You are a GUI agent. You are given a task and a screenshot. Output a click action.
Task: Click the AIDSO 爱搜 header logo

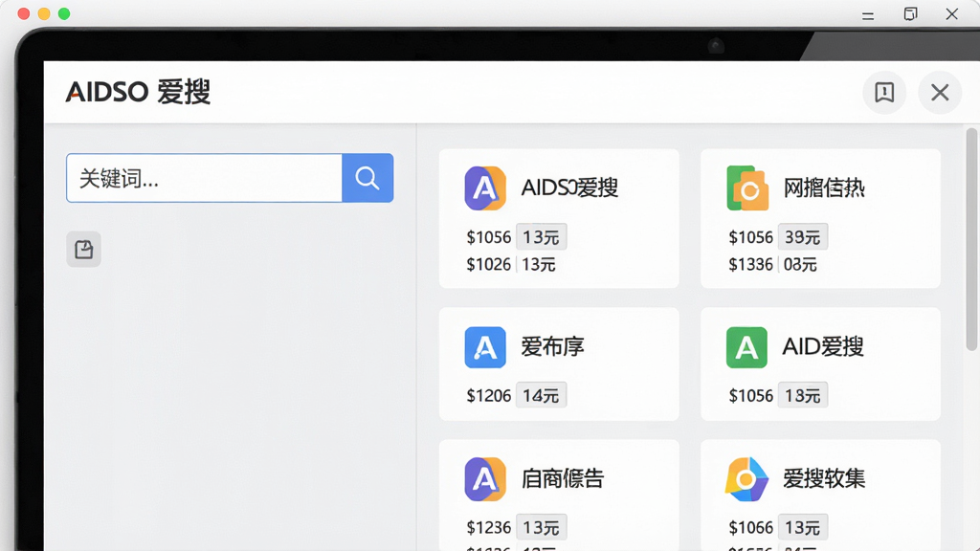click(x=138, y=92)
